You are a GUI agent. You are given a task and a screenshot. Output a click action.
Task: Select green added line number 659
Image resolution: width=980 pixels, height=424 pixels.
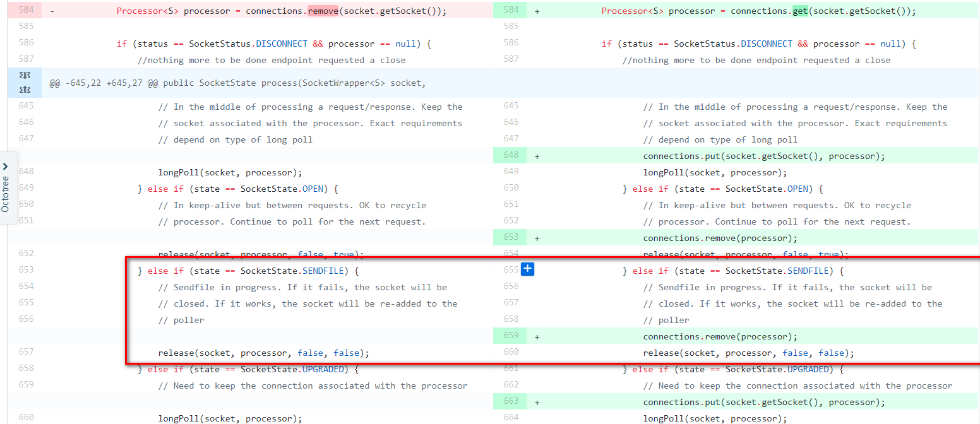pos(511,336)
